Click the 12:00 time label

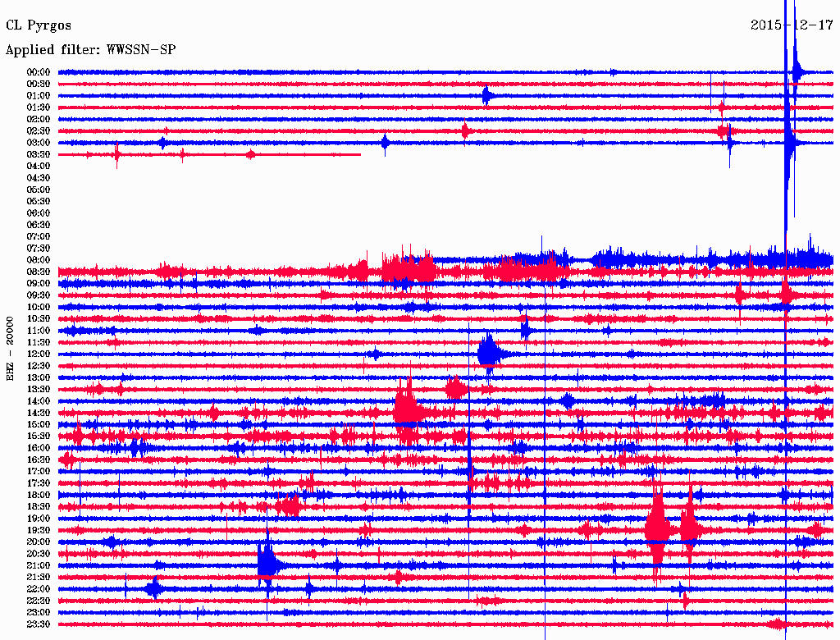pos(39,354)
